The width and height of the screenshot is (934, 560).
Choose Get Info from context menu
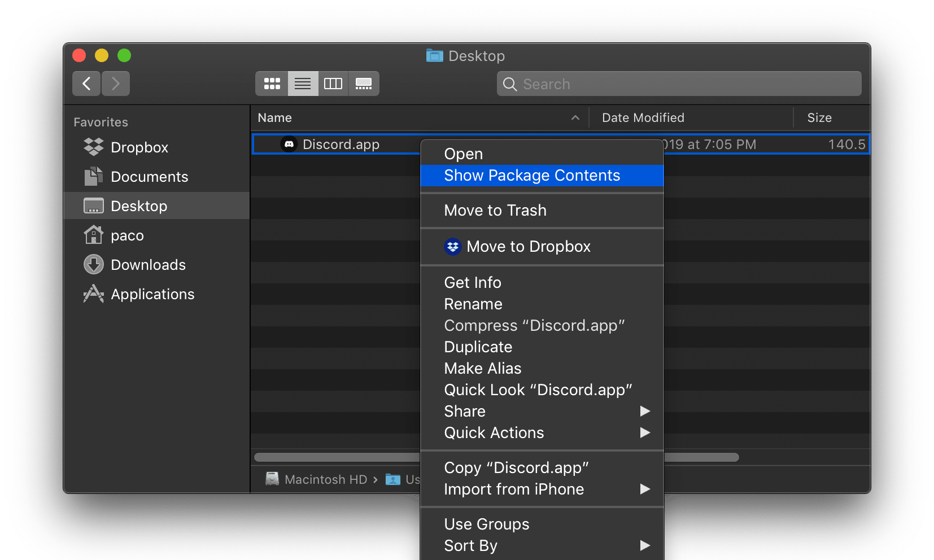pos(542,282)
